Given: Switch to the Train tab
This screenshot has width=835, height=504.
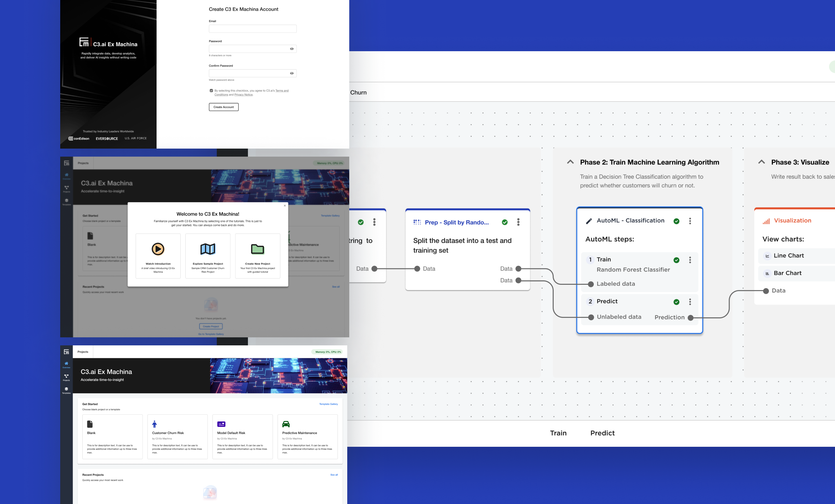Looking at the screenshot, I should 558,433.
